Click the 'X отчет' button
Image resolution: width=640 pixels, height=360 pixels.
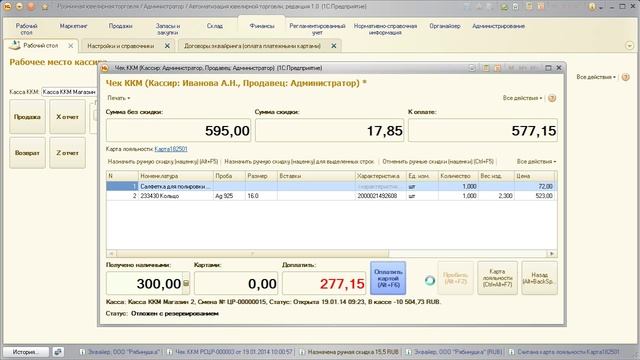(67, 117)
